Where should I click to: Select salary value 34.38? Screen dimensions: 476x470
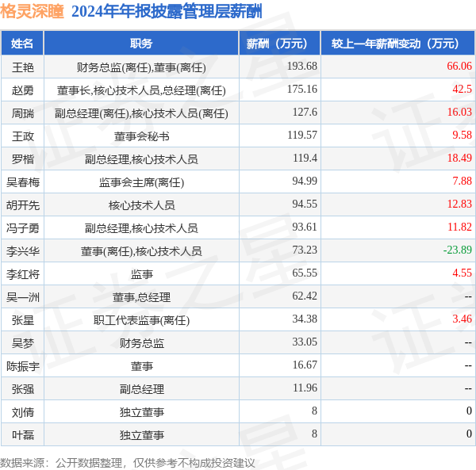point(305,319)
